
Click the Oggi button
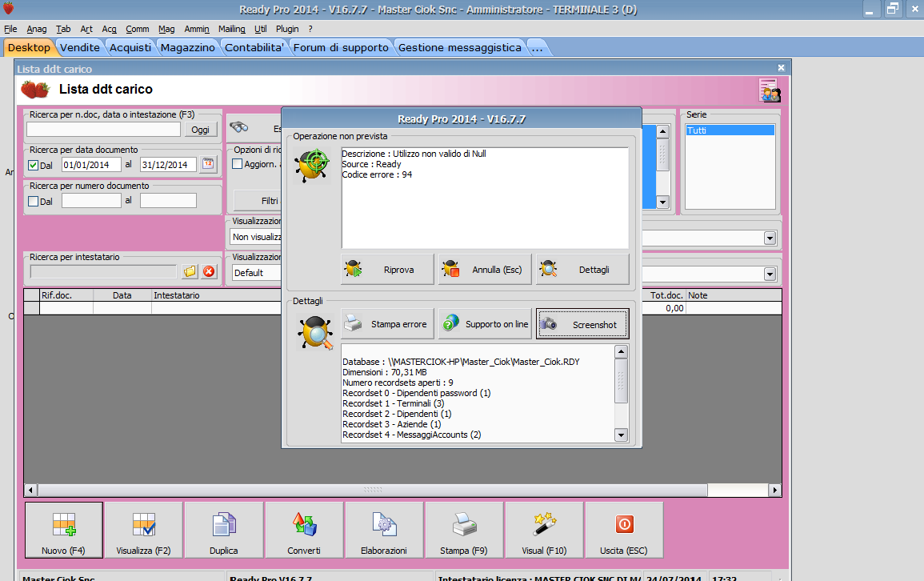tap(200, 130)
